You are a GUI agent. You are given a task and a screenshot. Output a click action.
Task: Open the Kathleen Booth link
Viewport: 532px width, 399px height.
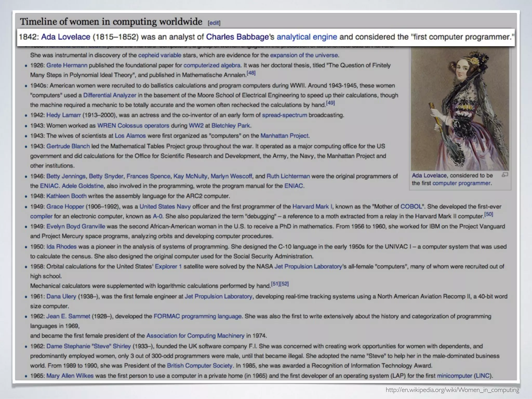(66, 196)
